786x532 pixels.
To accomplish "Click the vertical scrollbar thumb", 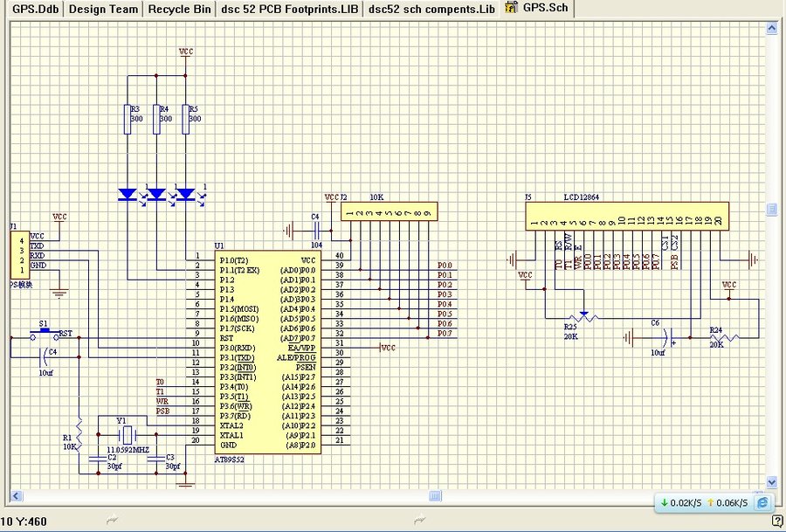I will coord(771,209).
